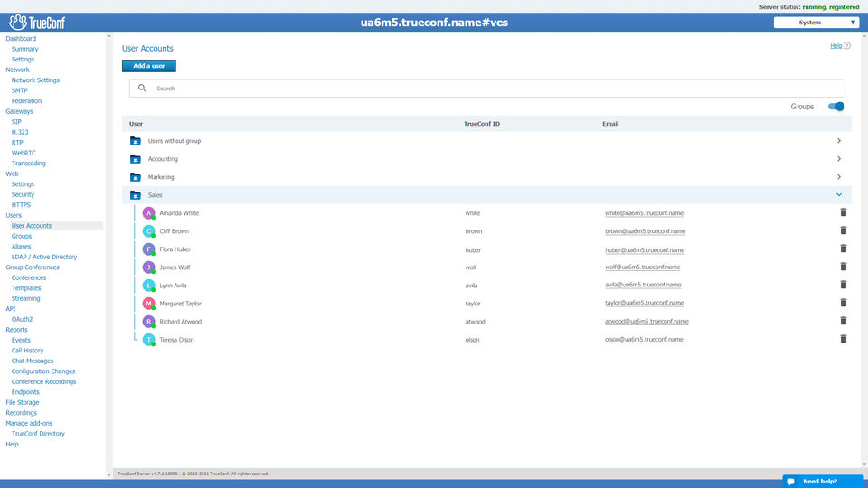Open email olson@ua6m5.trueconf.name

pyautogui.click(x=644, y=339)
